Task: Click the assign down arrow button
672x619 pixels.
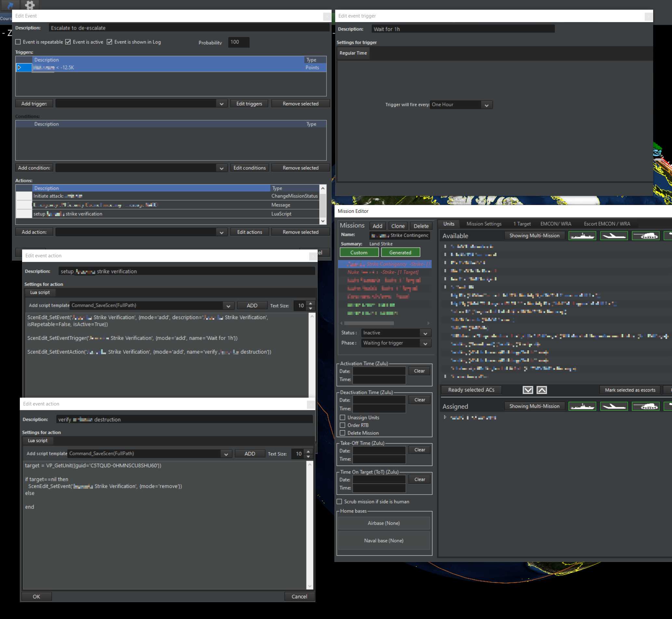Action: click(528, 390)
